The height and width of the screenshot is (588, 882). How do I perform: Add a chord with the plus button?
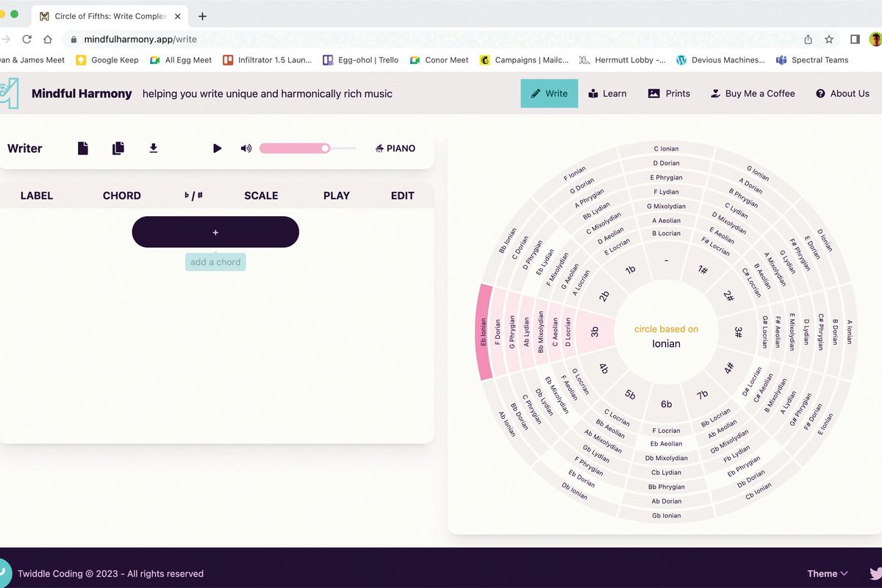[x=215, y=232]
